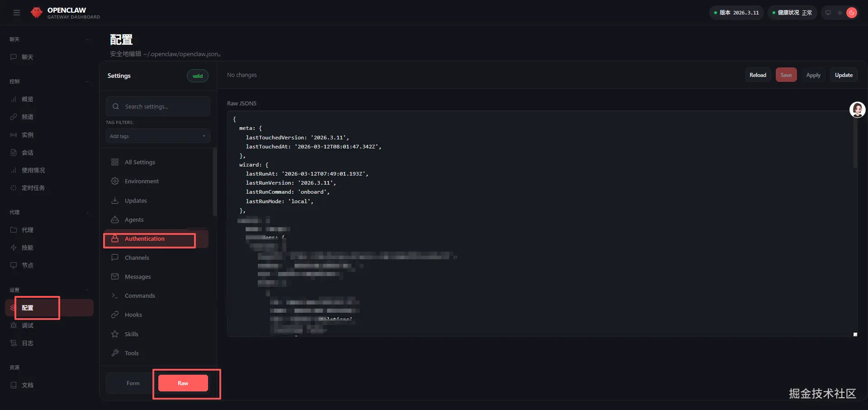This screenshot has height=410, width=868.
Task: Focus the Search settings field
Action: (x=163, y=106)
